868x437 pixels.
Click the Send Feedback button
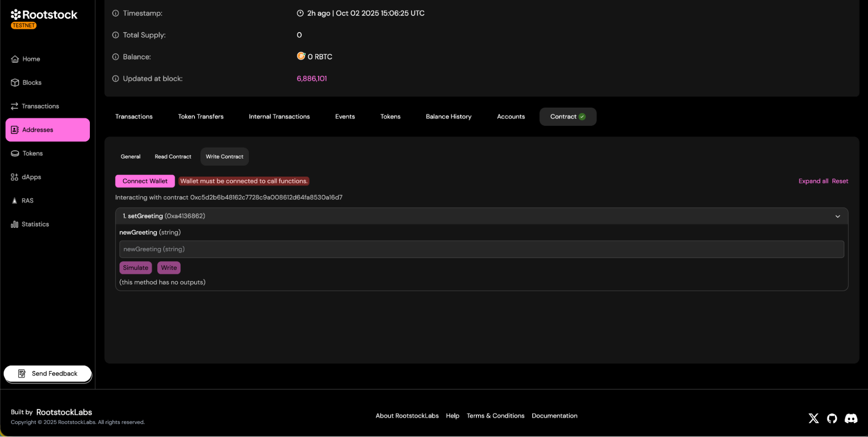[x=48, y=374]
